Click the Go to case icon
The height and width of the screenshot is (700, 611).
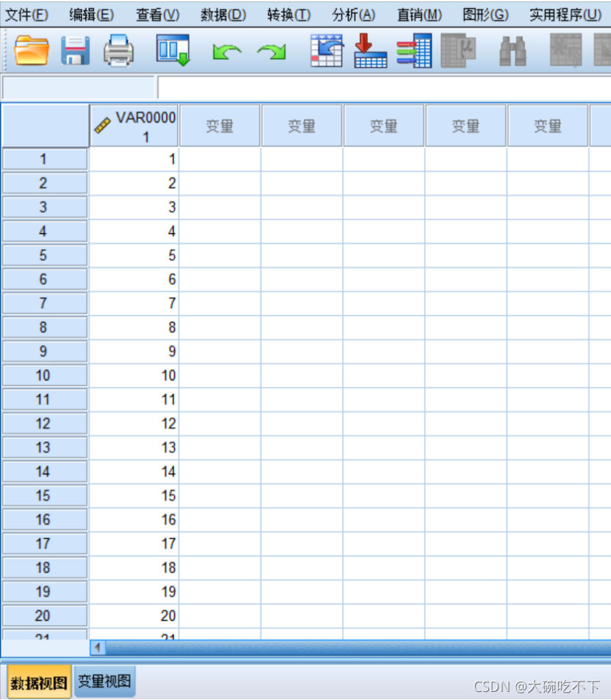[326, 51]
